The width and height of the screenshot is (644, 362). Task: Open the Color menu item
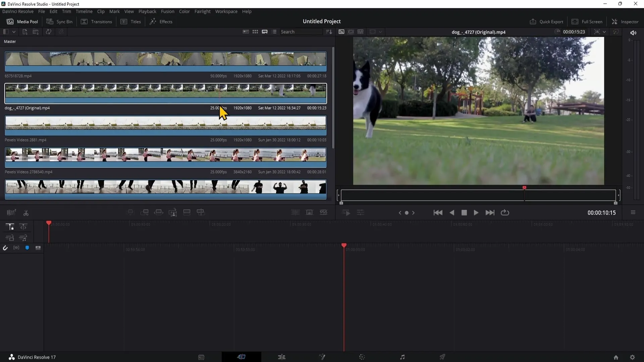coord(184,11)
